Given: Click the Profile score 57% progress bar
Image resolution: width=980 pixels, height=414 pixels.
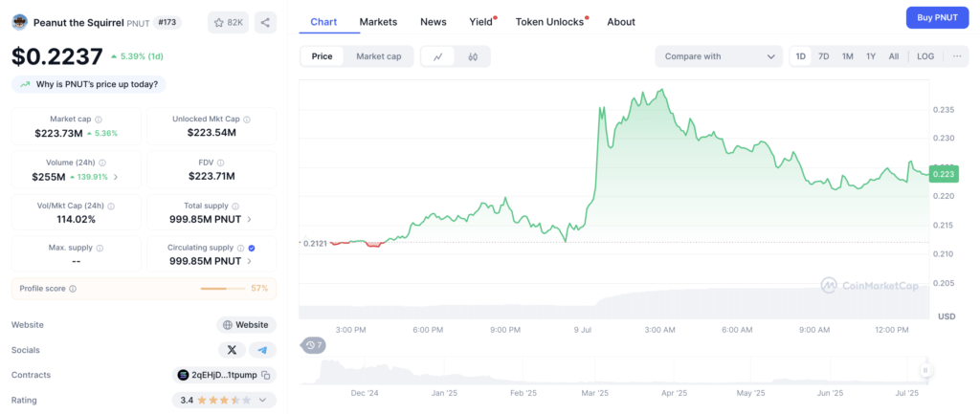Looking at the screenshot, I should (x=223, y=289).
